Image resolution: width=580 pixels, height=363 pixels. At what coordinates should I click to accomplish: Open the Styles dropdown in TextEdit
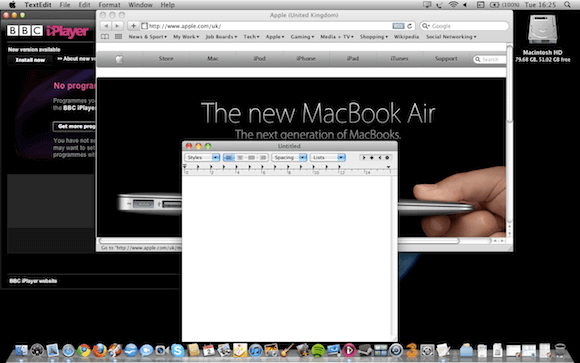(x=202, y=158)
